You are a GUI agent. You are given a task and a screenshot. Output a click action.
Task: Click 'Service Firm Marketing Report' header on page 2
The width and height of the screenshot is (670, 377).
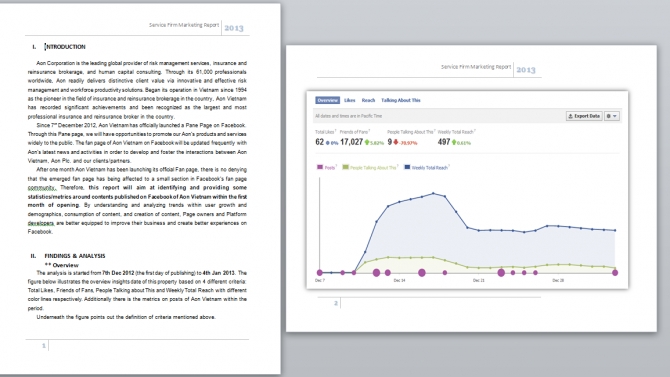coord(476,67)
